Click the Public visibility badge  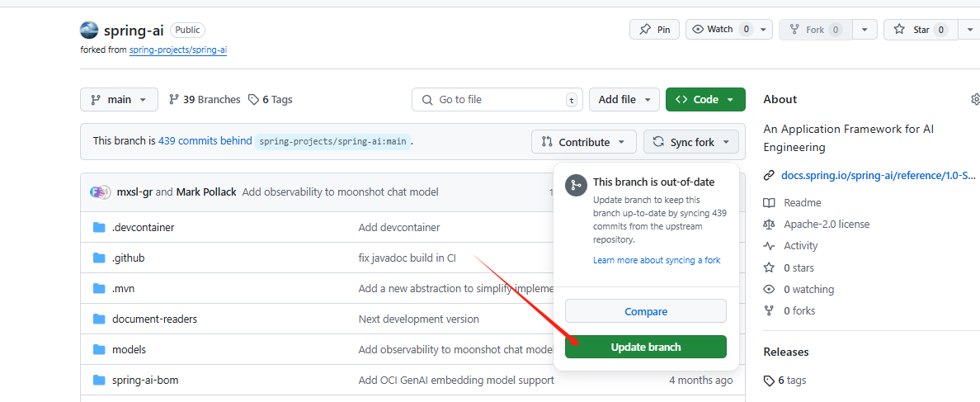[187, 30]
